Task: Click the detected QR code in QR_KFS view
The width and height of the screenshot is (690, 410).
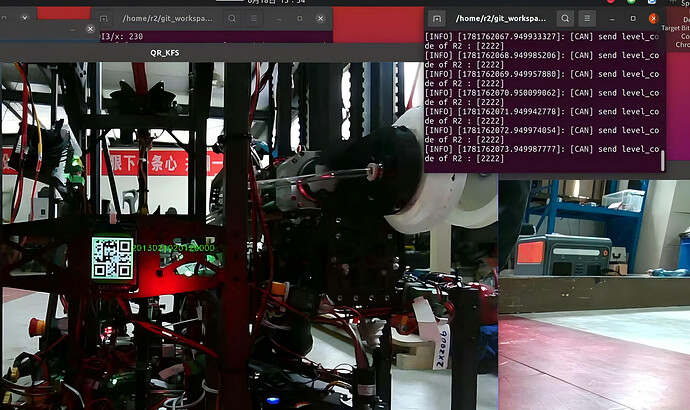Action: coord(112,258)
